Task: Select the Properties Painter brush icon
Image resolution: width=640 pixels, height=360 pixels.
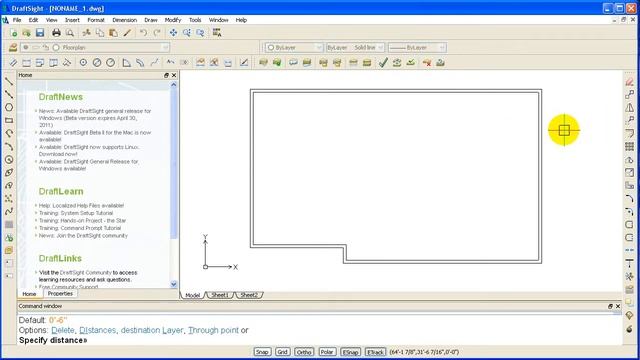Action: (x=127, y=33)
